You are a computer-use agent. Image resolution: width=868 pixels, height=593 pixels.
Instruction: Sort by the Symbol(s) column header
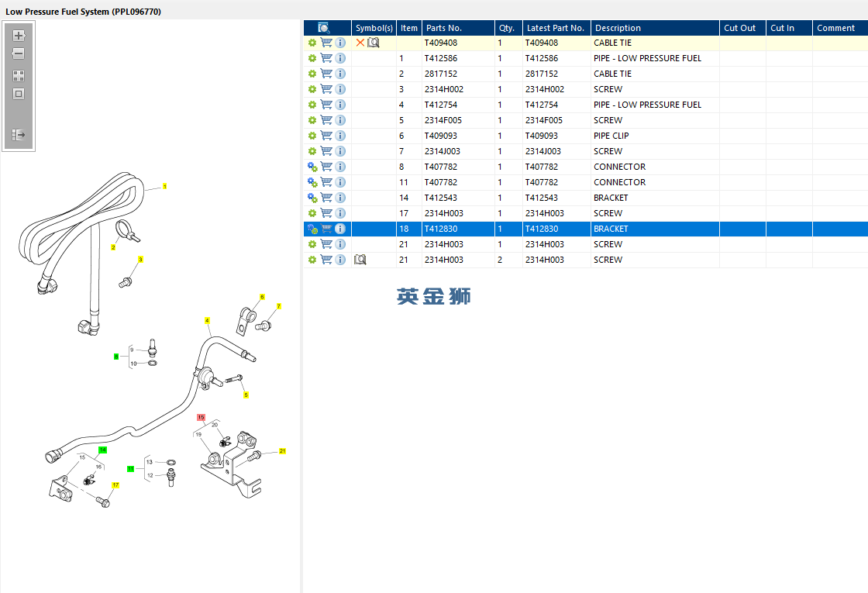pyautogui.click(x=374, y=28)
